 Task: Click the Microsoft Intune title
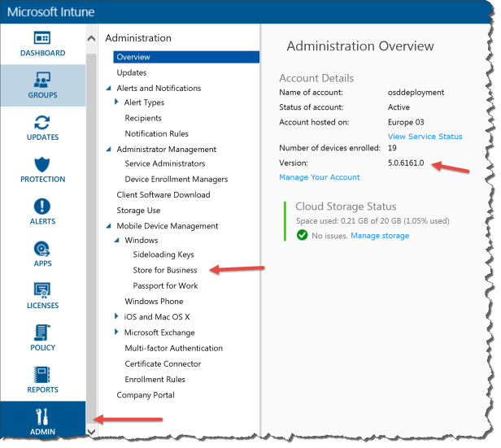(50, 12)
